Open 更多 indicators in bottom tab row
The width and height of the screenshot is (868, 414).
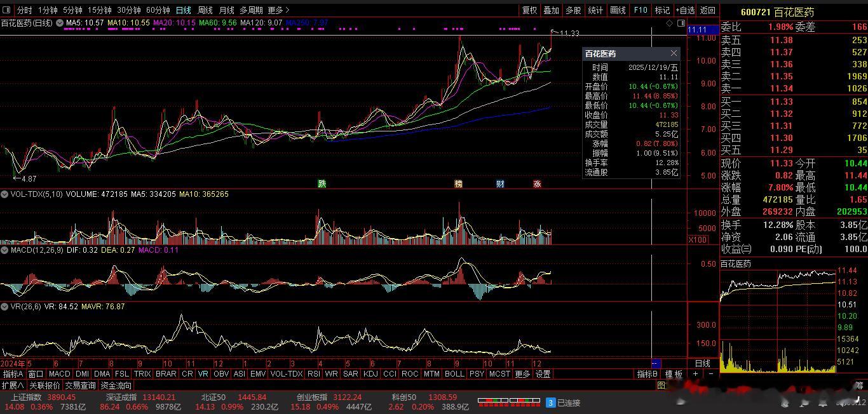pos(522,374)
